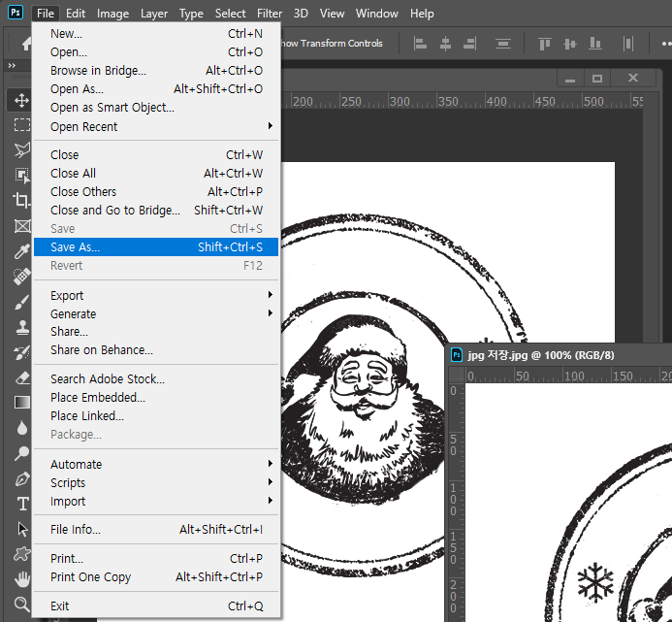Choose Exit from the File menu
This screenshot has width=672, height=622.
[x=156, y=606]
